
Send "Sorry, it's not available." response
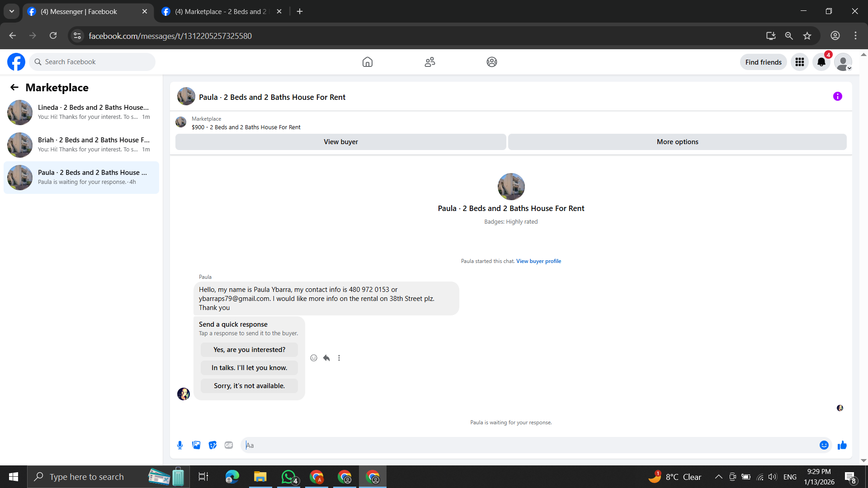(249, 386)
